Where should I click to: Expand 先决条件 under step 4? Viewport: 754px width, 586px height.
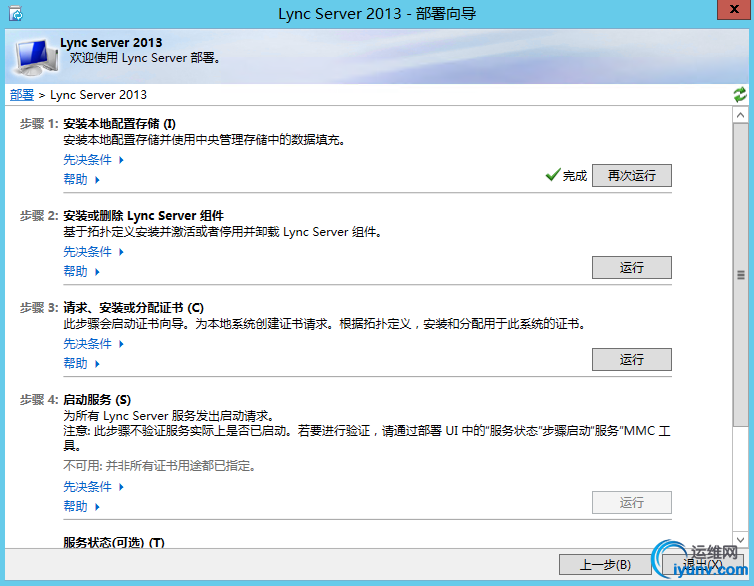[x=93, y=486]
